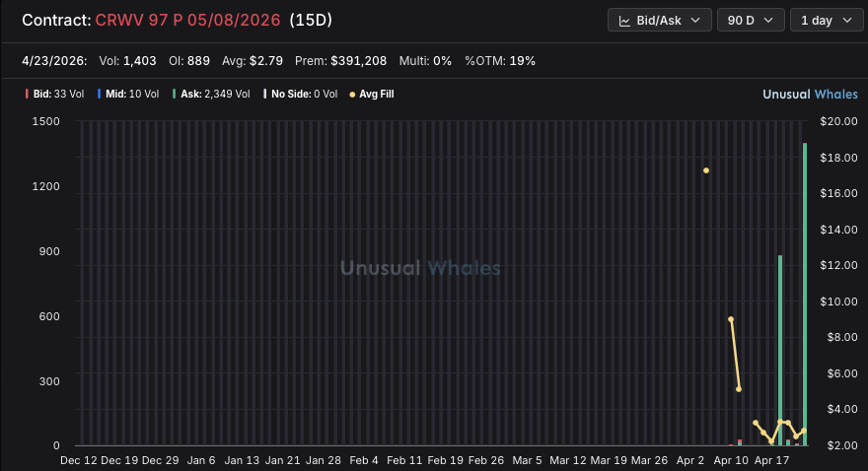Click the tallest green volume bar at the far right
The height and width of the screenshot is (471, 868).
(x=805, y=294)
